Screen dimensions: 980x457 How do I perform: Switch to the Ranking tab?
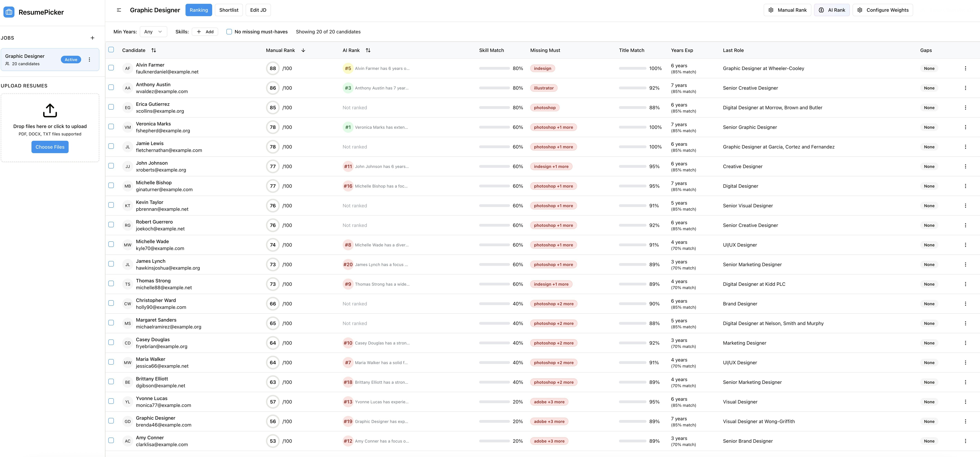point(199,10)
